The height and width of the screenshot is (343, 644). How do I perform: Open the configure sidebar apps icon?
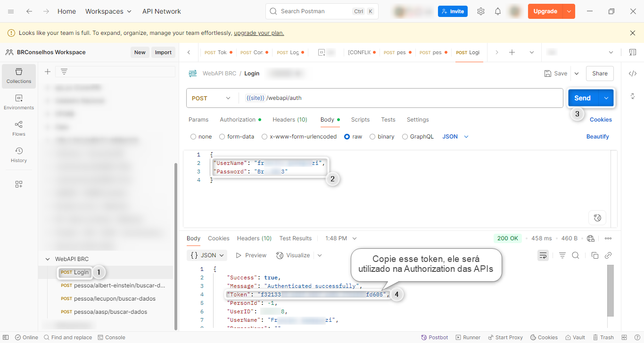tap(19, 184)
